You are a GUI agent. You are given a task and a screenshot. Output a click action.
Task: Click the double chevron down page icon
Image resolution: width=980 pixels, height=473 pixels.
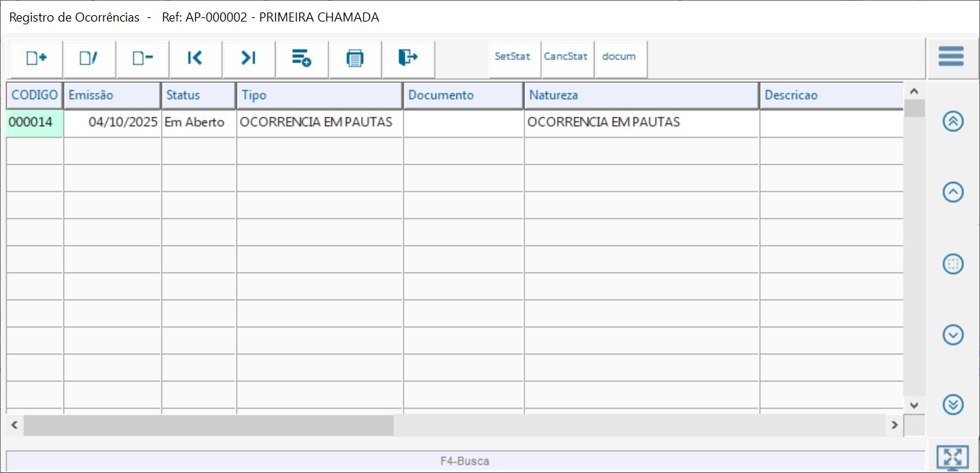(x=953, y=404)
